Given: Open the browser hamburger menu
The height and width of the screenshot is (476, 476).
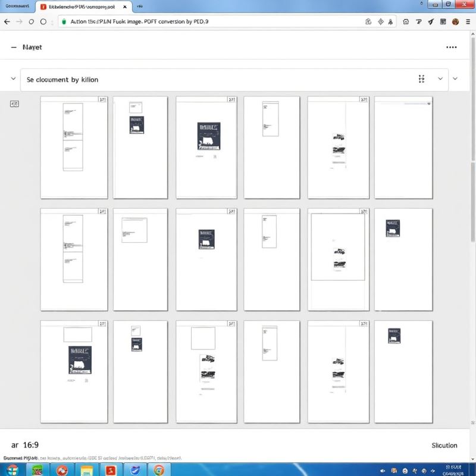Looking at the screenshot, I should 468,21.
